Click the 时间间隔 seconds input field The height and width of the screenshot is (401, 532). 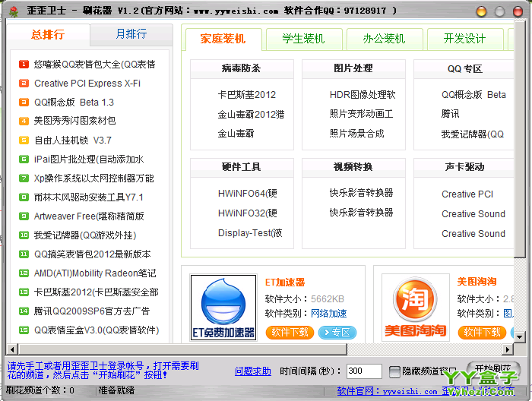tap(363, 371)
